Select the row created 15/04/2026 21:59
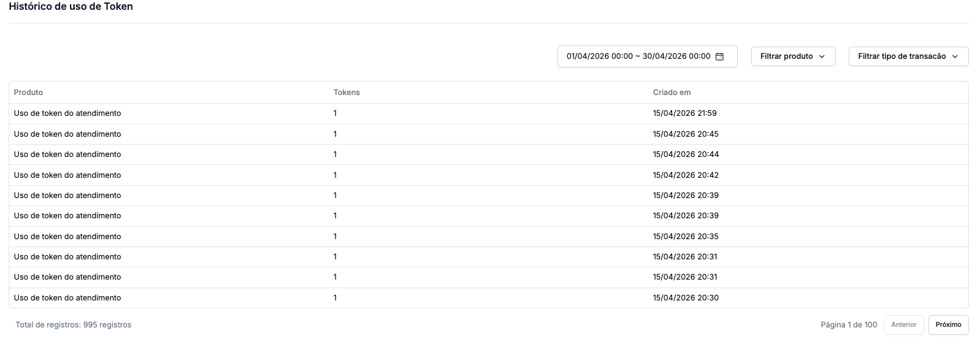The image size is (980, 363). 489,113
